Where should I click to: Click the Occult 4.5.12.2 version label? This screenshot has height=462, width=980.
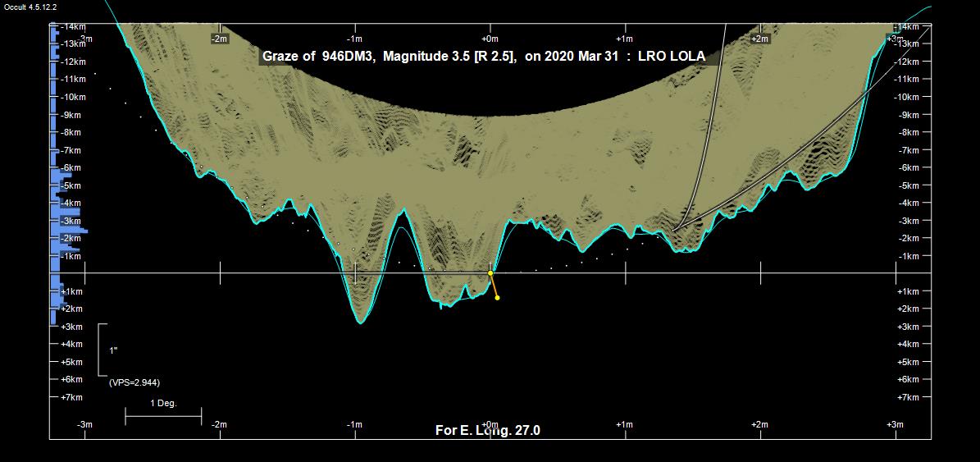pyautogui.click(x=30, y=7)
